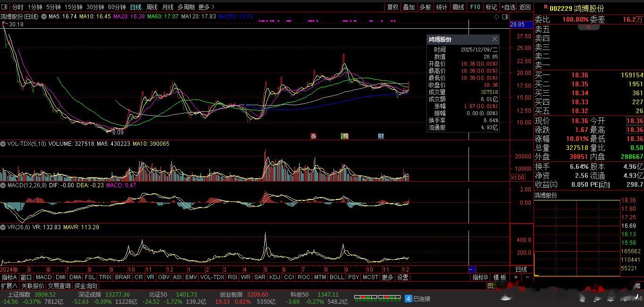Select the 60分钟 period
644x307 pixels.
point(117,7)
